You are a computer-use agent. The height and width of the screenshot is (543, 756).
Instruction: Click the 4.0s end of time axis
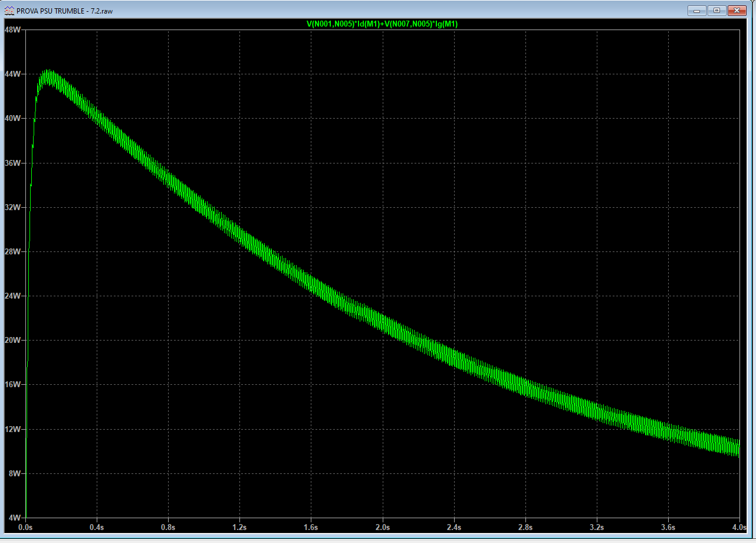click(x=738, y=526)
